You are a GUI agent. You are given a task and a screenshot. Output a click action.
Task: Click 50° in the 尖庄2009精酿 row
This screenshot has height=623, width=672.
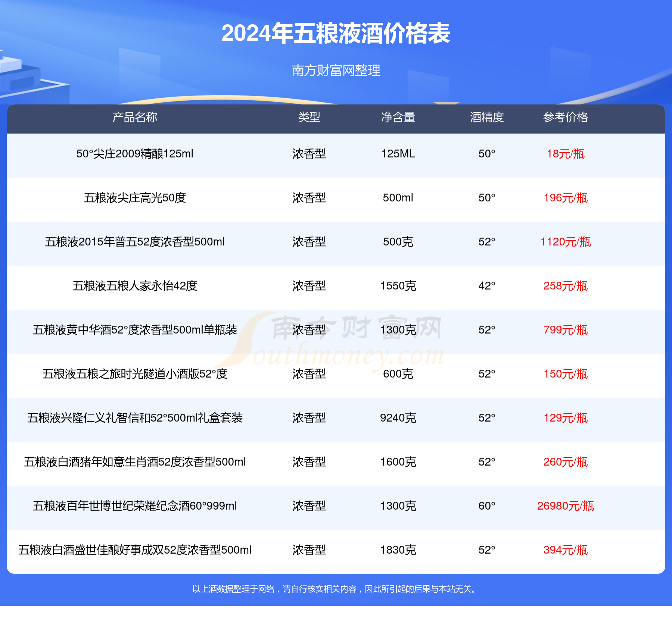(x=487, y=154)
